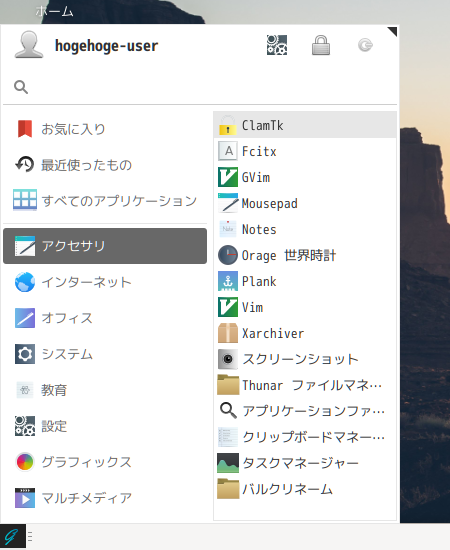
Task: Open GVim from the accessories list
Action: 305,177
